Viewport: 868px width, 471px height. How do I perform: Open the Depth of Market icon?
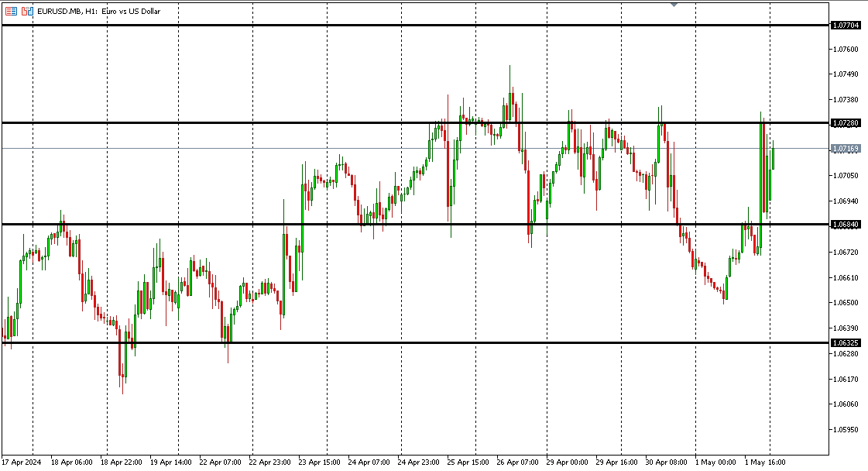pos(11,11)
